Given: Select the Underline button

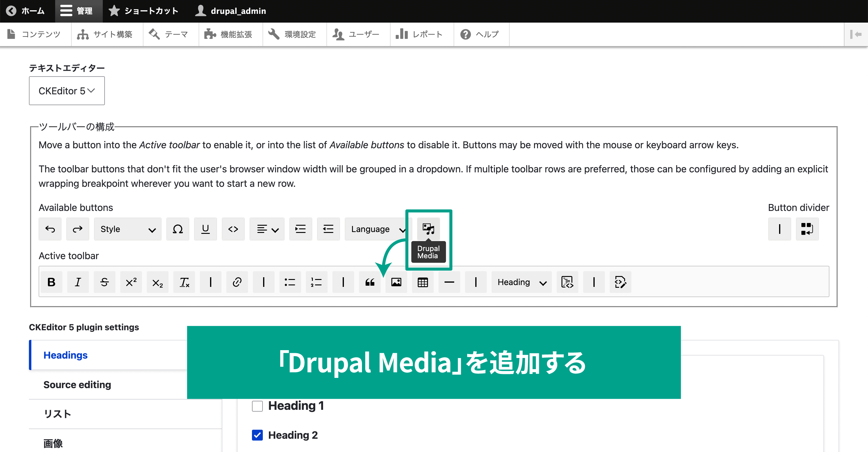Looking at the screenshot, I should coord(205,229).
